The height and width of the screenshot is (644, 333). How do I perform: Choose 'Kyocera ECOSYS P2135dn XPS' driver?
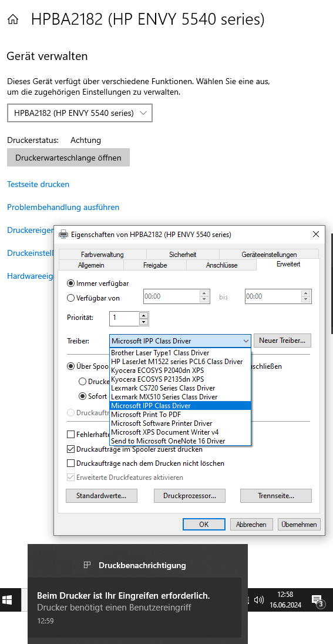[x=180, y=379]
